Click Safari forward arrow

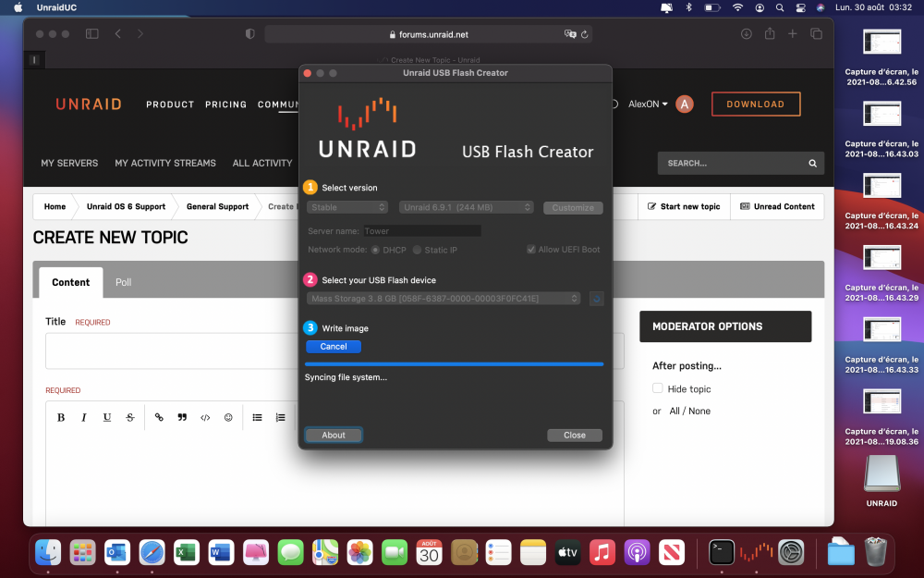140,34
